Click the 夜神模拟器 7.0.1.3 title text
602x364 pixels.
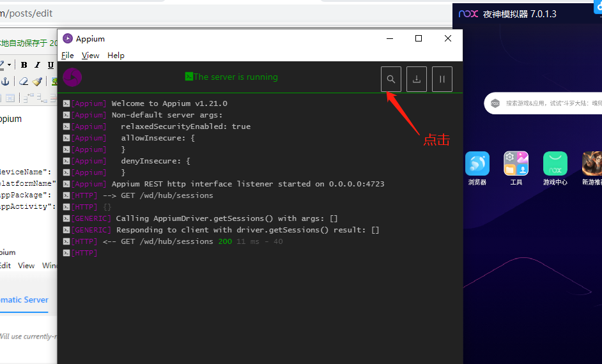click(x=520, y=14)
